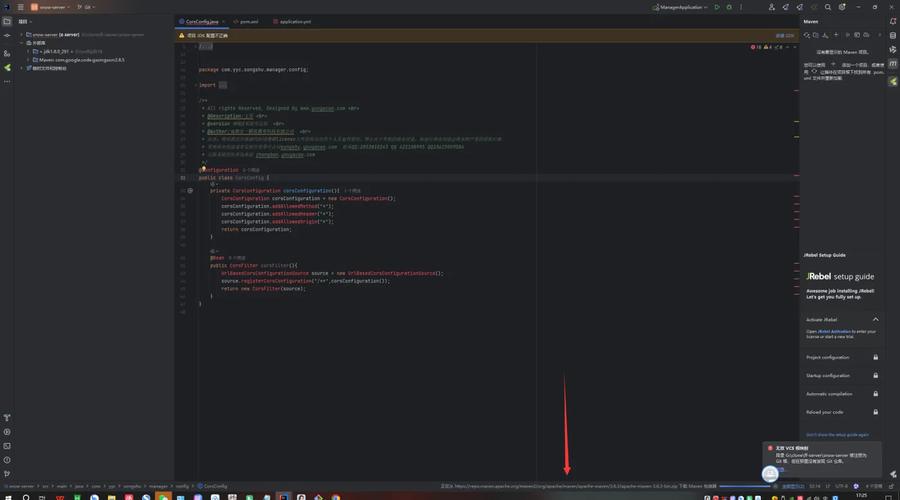This screenshot has width=900, height=500.
Task: Run ManagerApplication with the green play button
Action: point(717,7)
